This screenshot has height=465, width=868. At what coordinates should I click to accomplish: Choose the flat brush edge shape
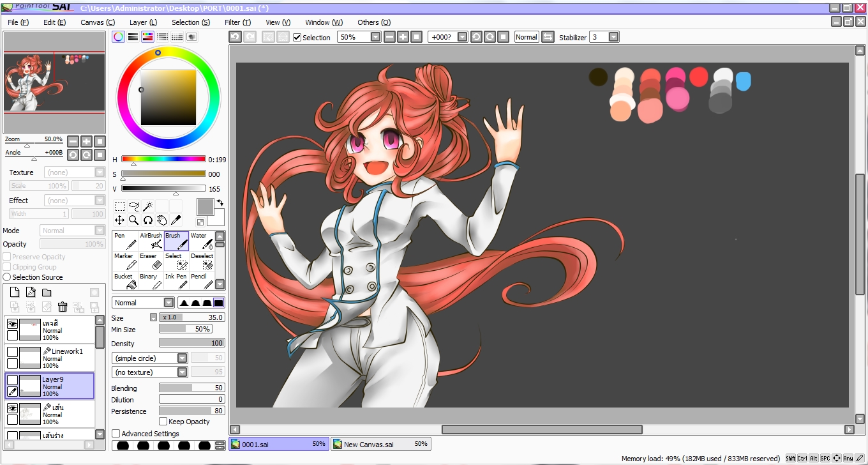point(219,303)
